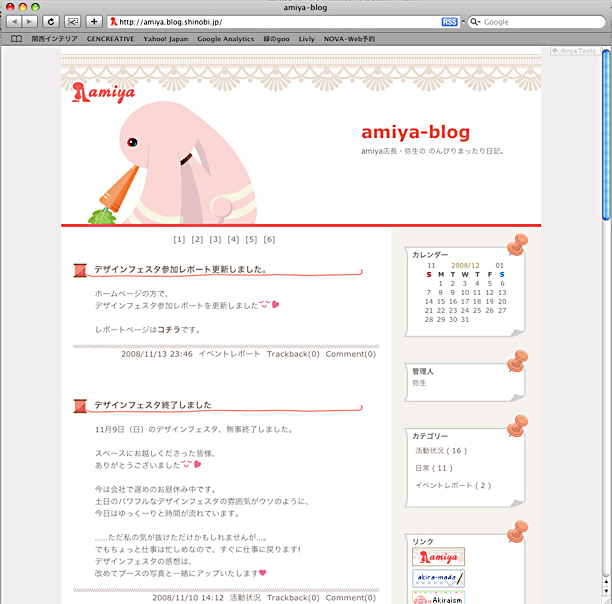612x604 pixels.
Task: Go to page [6]
Action: coord(269,239)
